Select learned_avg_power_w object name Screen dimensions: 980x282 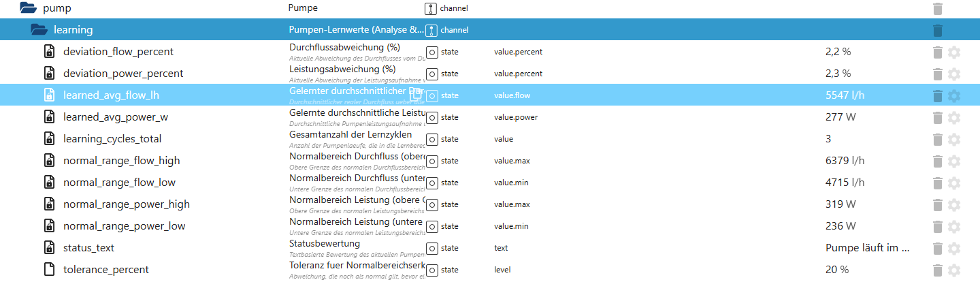116,117
